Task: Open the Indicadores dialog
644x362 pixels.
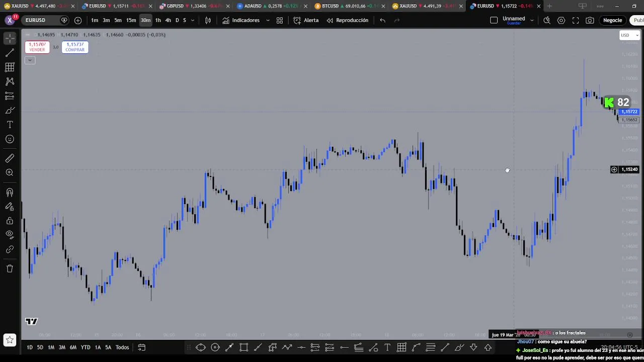Action: 241,20
